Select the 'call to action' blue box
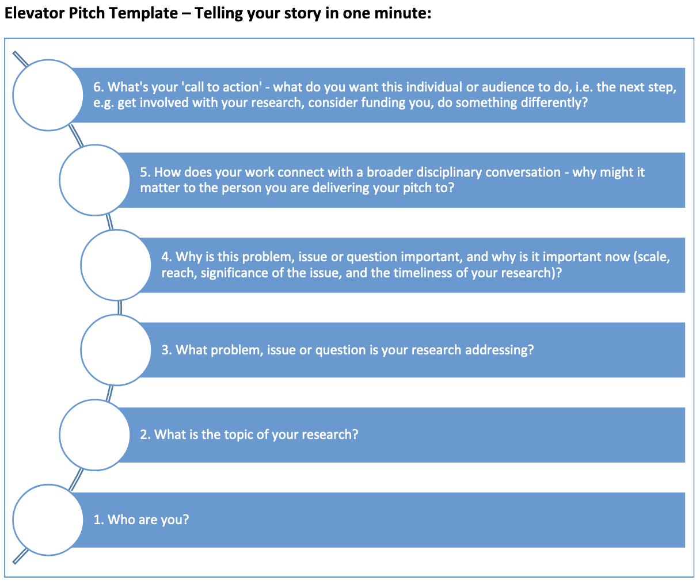This screenshot has height=588, width=700. (x=380, y=95)
